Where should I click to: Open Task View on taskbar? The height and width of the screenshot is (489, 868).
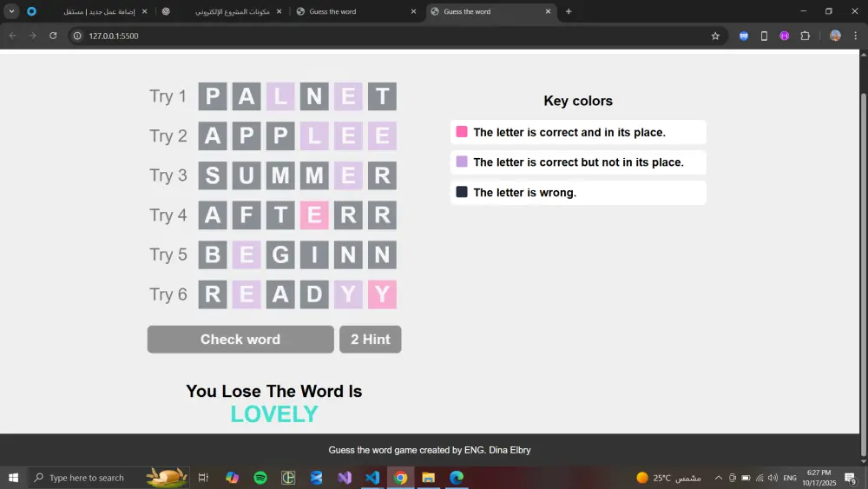pyautogui.click(x=203, y=478)
